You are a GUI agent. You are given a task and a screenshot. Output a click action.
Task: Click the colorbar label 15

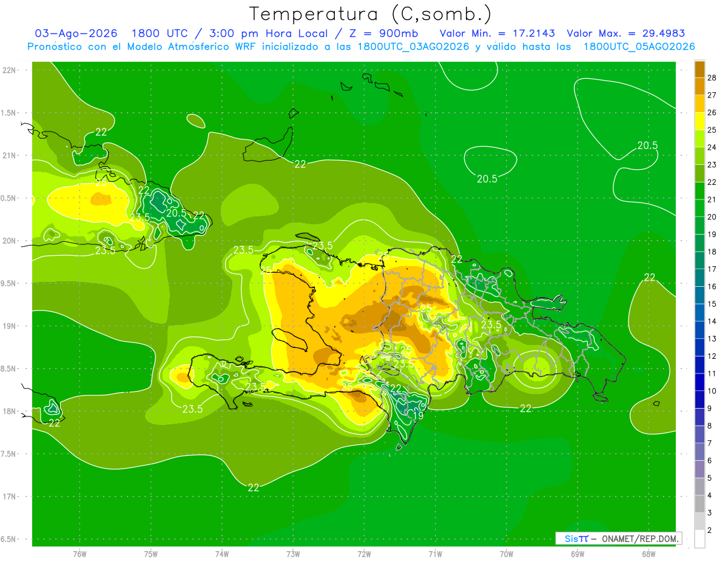pyautogui.click(x=712, y=304)
